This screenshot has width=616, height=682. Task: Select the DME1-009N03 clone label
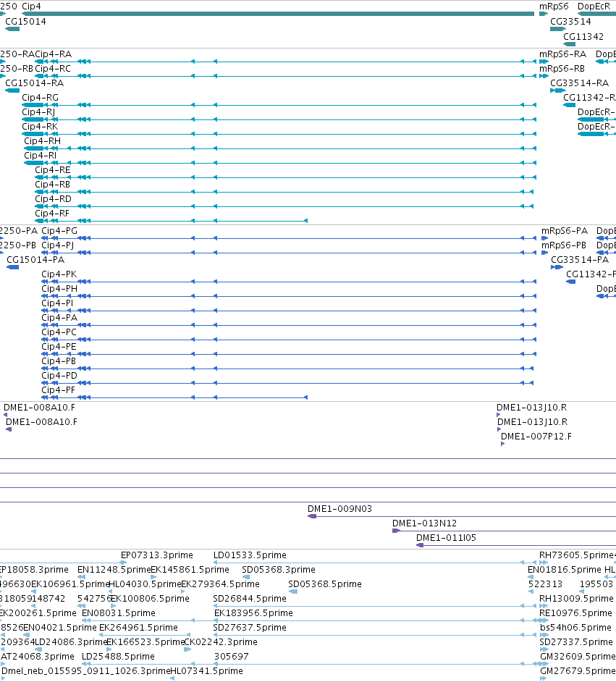click(339, 508)
